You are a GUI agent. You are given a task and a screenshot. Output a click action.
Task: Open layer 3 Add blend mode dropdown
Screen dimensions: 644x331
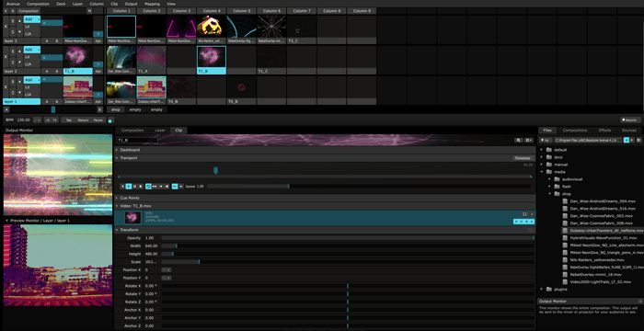point(32,19)
